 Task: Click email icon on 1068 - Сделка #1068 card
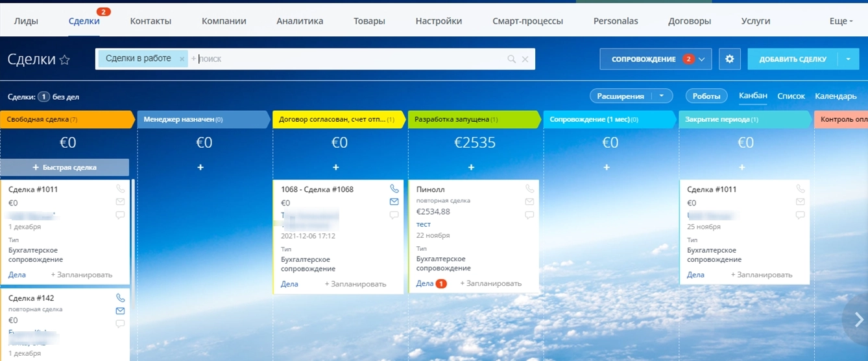394,202
